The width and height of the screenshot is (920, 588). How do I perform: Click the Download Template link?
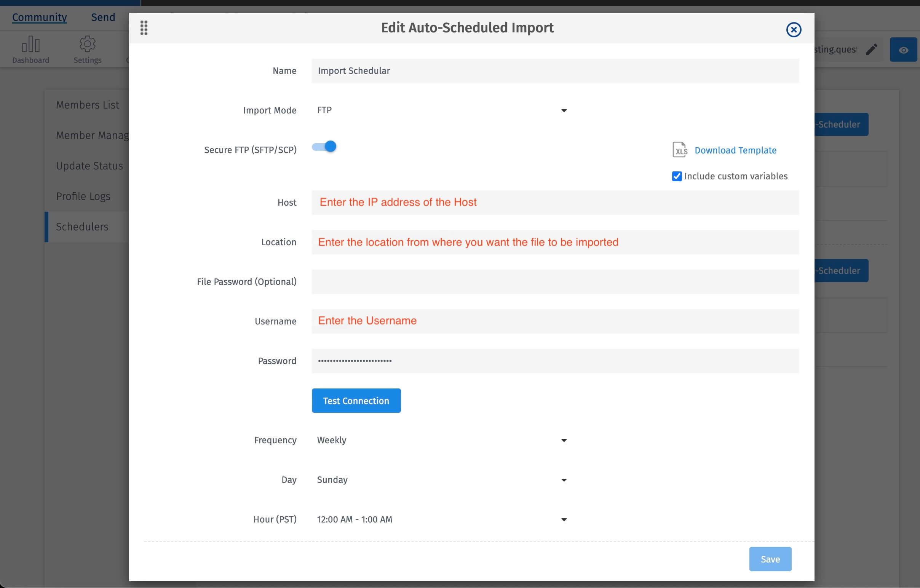tap(735, 150)
